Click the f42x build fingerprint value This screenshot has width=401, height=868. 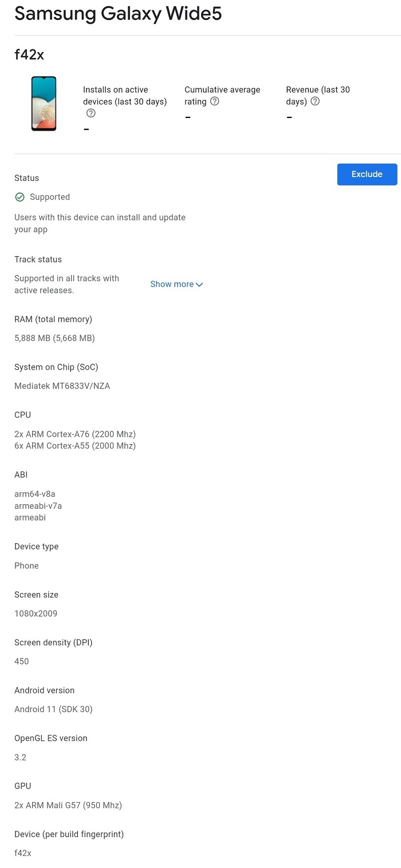[23, 853]
